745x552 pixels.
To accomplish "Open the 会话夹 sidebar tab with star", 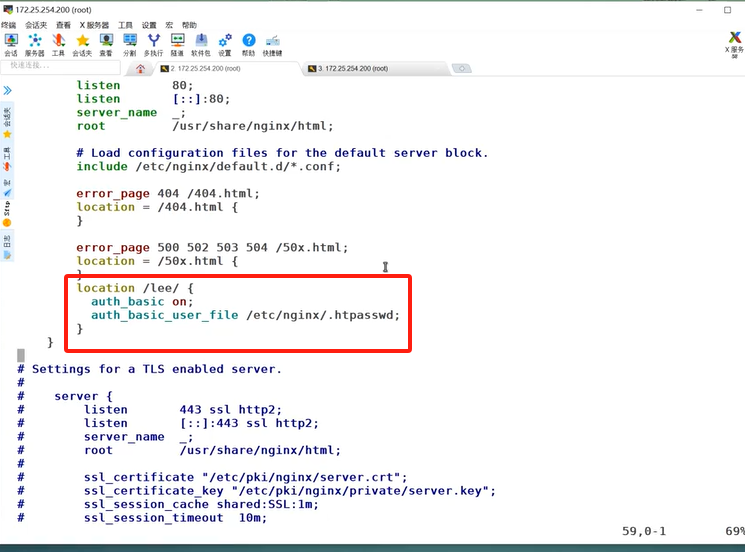I will (7, 123).
